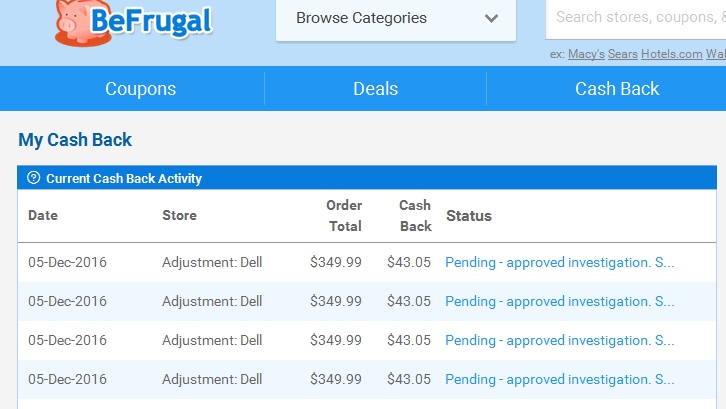The height and width of the screenshot is (409, 726).
Task: Open the Macy's example link
Action: 586,54
